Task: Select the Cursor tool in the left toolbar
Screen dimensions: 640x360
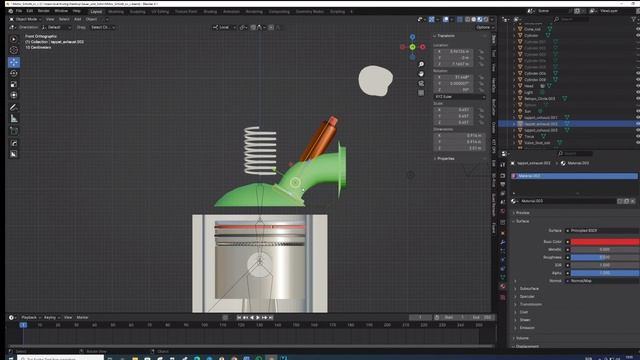Action: [x=13, y=50]
